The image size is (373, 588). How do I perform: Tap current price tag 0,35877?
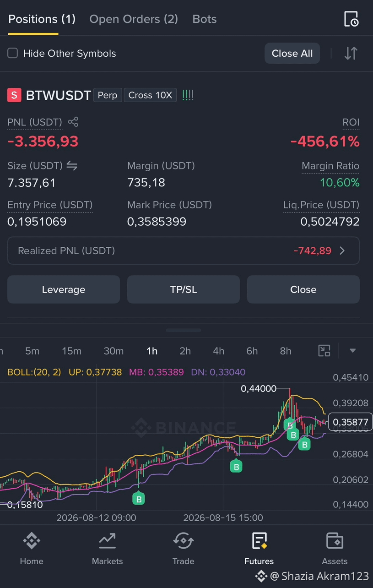pos(351,422)
